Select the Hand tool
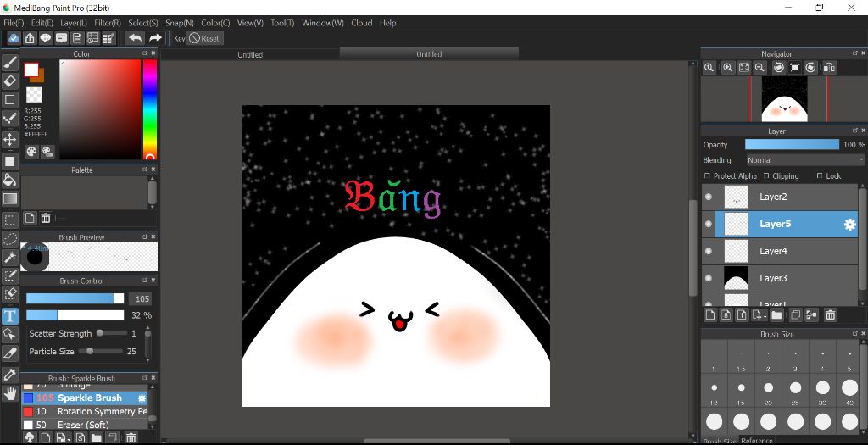This screenshot has width=868, height=445. pyautogui.click(x=10, y=393)
